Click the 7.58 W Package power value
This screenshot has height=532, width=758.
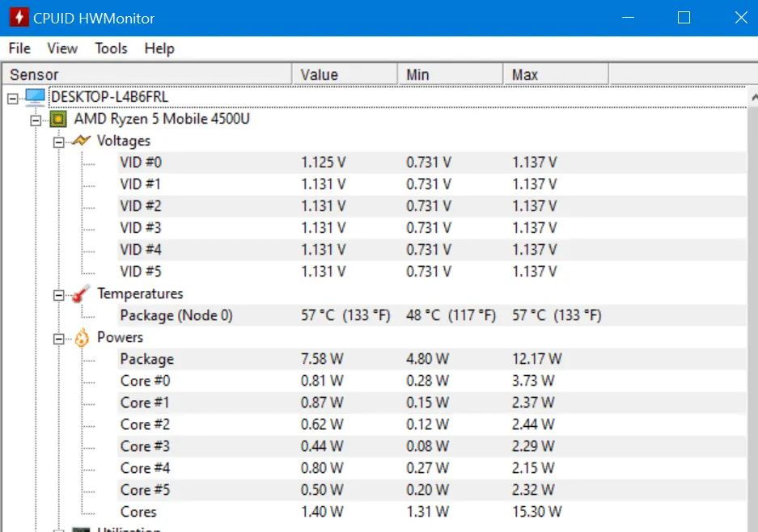pyautogui.click(x=322, y=359)
